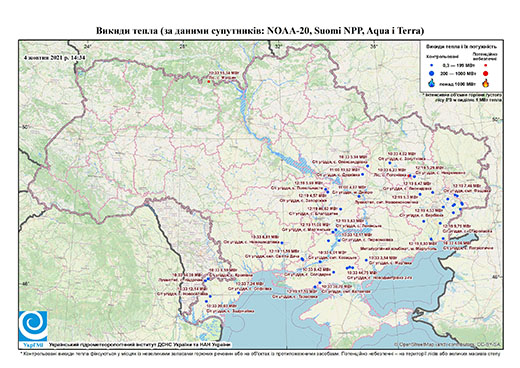Click the blue flame legend icon

(432, 83)
